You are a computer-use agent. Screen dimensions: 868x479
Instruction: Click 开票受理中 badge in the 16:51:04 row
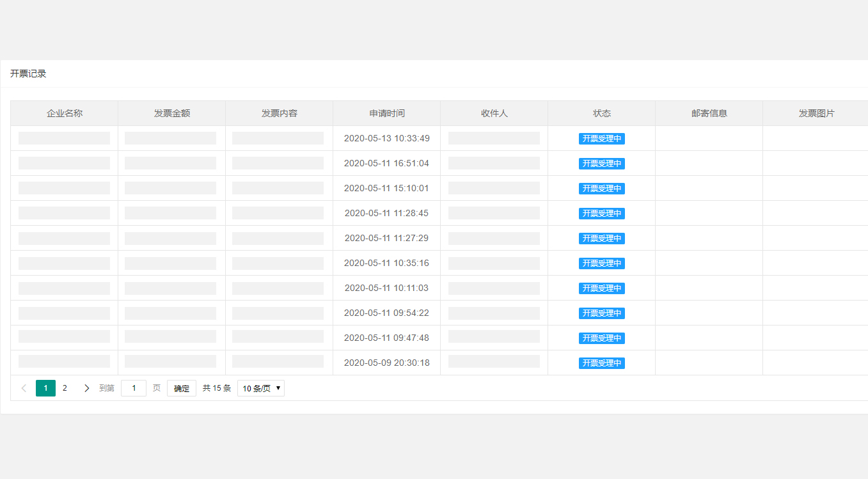coord(602,164)
